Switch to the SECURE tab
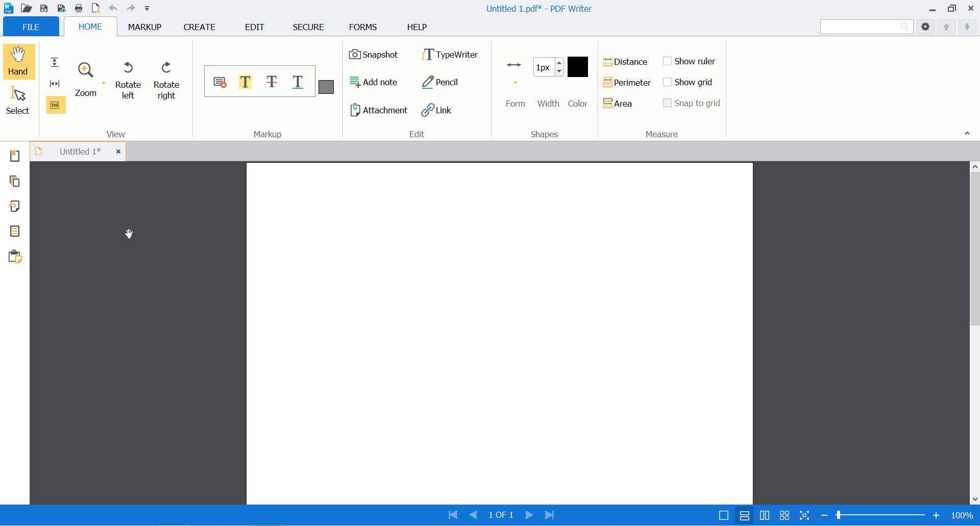This screenshot has width=980, height=526. tap(308, 27)
